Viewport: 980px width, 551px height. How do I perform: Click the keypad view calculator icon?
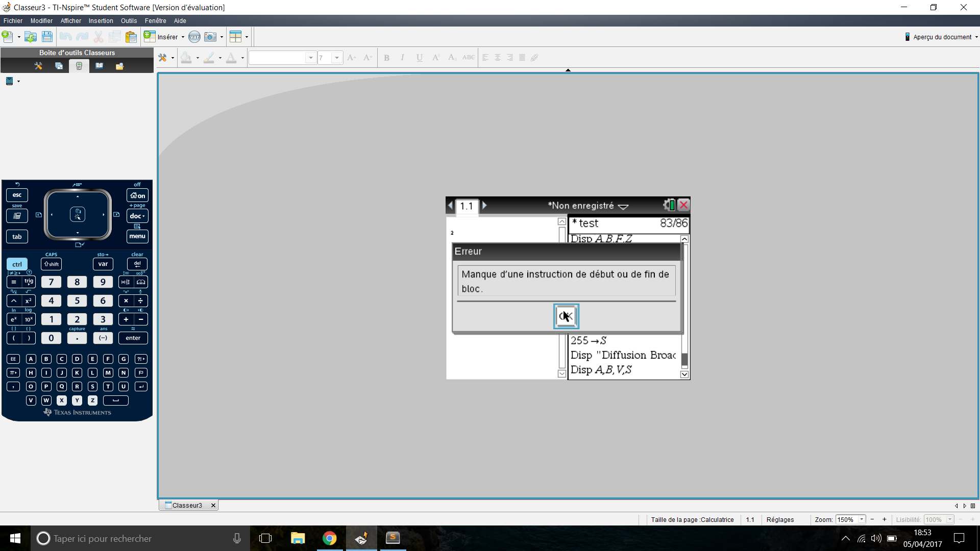[9, 81]
